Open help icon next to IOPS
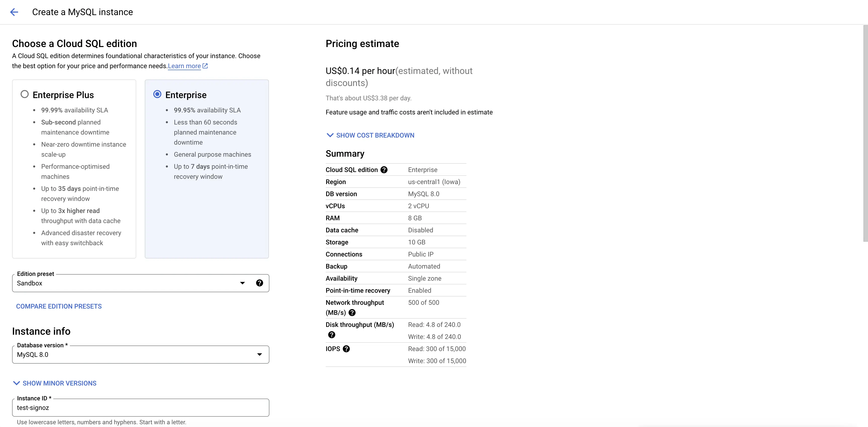 tap(346, 349)
